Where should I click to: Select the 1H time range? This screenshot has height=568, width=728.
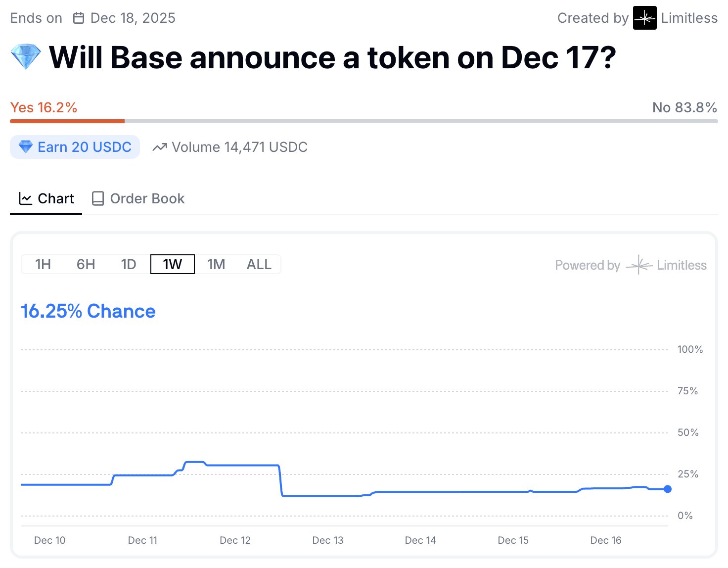(43, 264)
